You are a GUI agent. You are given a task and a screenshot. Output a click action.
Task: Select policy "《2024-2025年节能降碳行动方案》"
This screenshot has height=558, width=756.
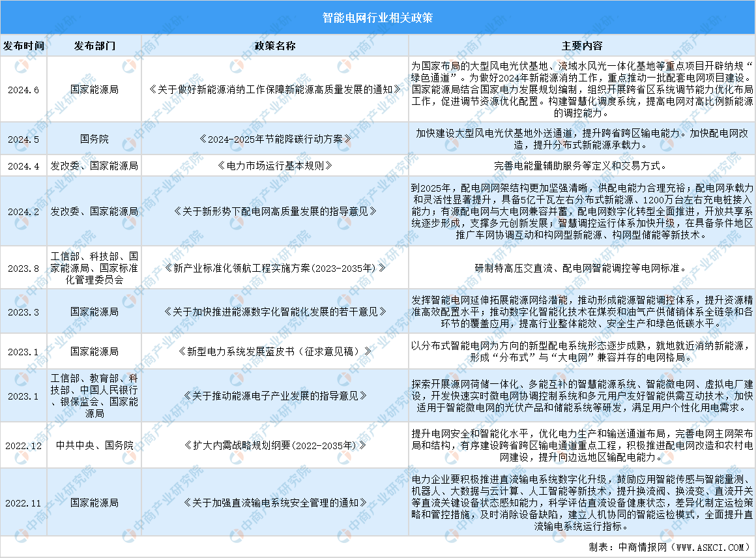[x=275, y=139]
